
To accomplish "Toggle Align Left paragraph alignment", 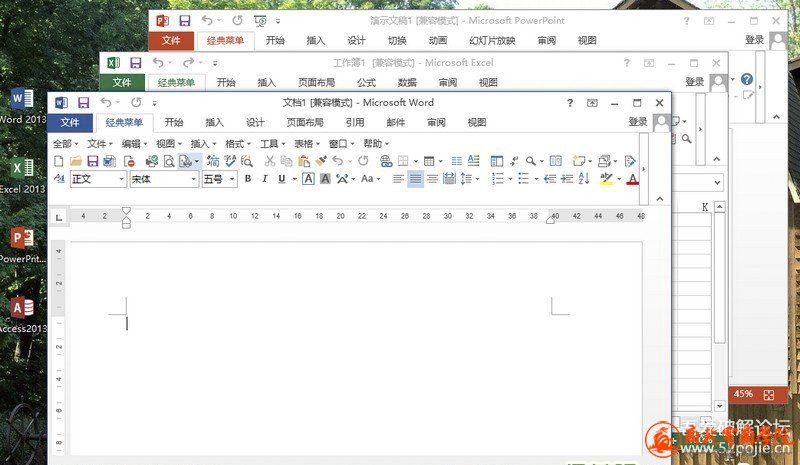I will [x=398, y=179].
